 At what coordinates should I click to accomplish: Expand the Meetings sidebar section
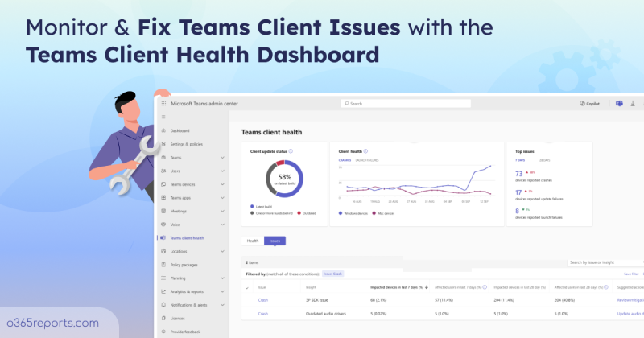[222, 211]
